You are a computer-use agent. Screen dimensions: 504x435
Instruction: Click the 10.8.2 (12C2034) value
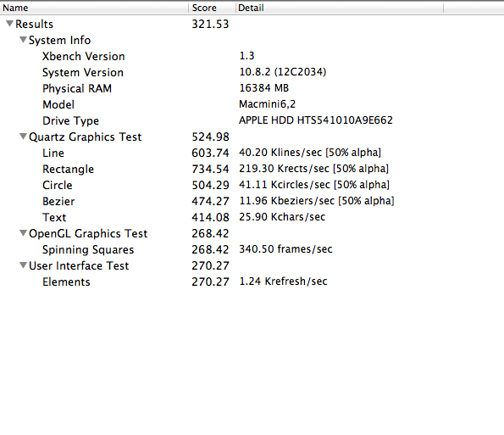pos(283,72)
